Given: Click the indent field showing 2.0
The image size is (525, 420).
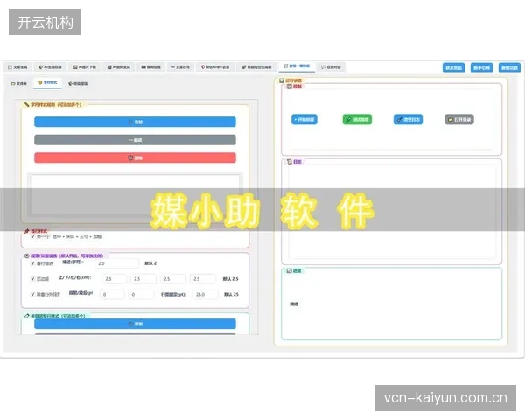Looking at the screenshot, I should coord(116,263).
